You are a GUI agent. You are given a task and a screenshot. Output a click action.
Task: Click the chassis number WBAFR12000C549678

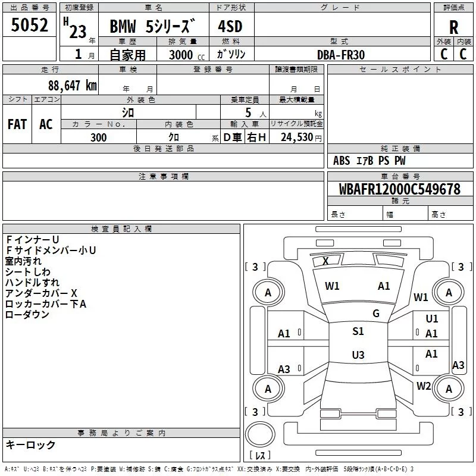(x=399, y=190)
